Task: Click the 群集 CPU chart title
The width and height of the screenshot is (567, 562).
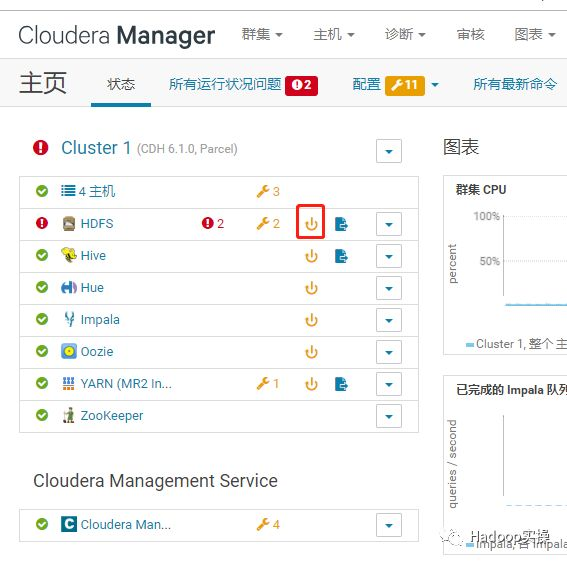Action: coord(481,190)
